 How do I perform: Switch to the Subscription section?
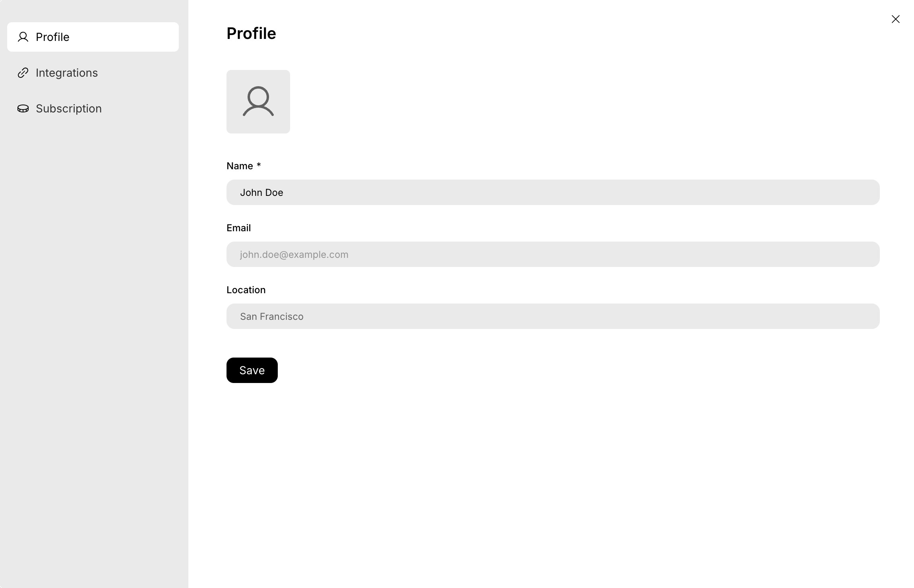pyautogui.click(x=68, y=108)
